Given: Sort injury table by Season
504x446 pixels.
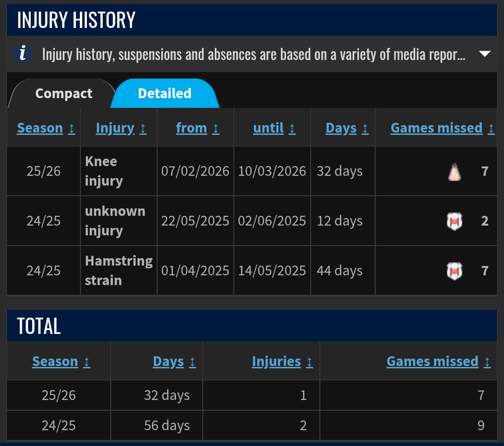Looking at the screenshot, I should 40,128.
